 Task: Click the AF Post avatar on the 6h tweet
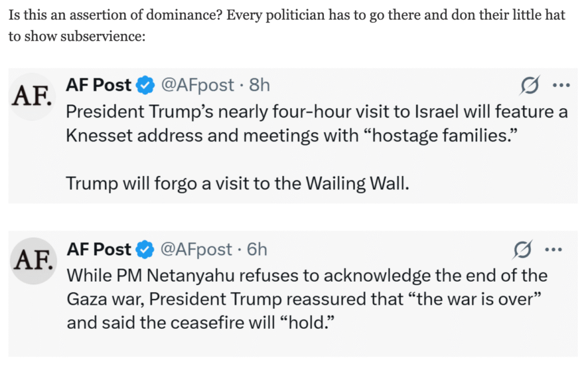pos(32,261)
